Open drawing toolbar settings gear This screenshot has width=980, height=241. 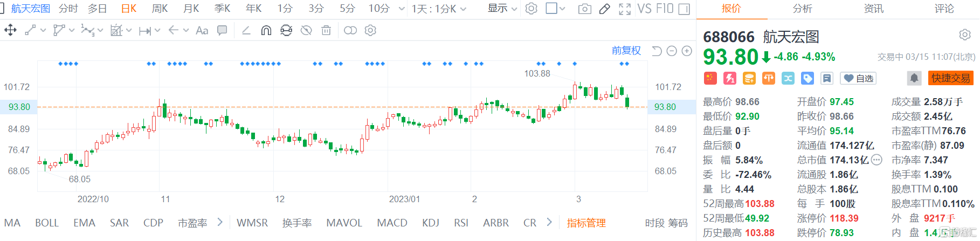(370, 30)
